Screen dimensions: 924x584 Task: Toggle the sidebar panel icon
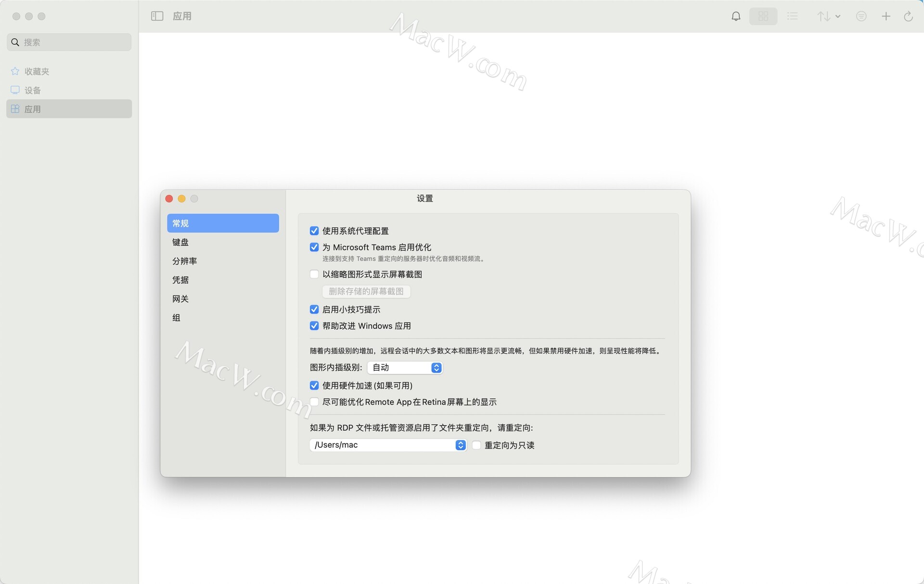(x=157, y=16)
